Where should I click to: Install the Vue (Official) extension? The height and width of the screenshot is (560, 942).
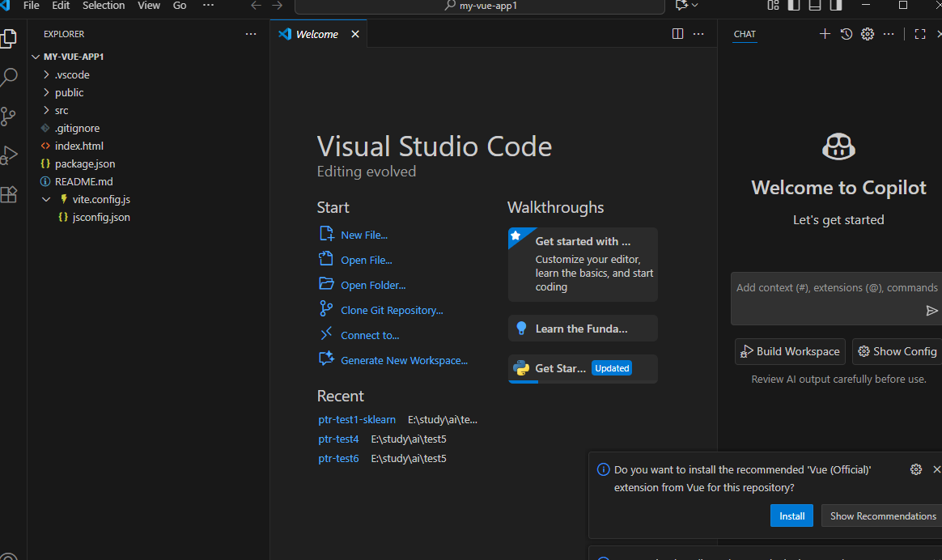791,516
